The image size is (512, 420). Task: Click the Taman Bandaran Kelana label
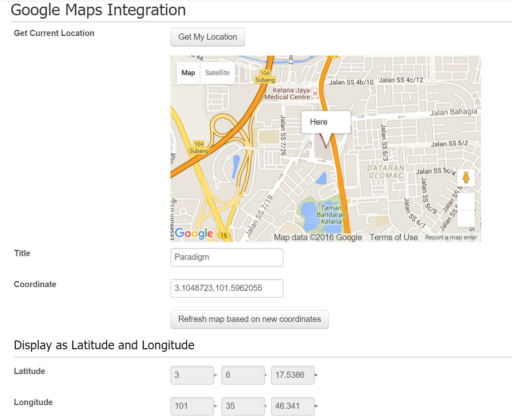coord(331,215)
